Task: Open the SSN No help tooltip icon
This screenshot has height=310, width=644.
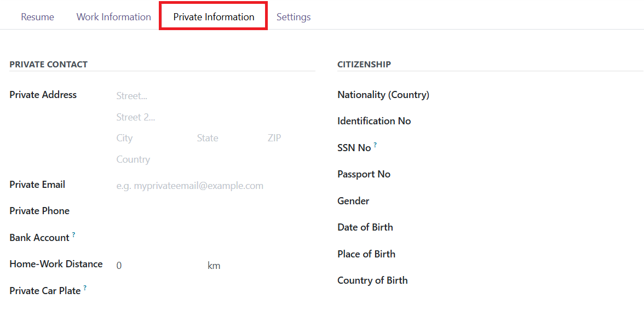Action: (x=375, y=145)
